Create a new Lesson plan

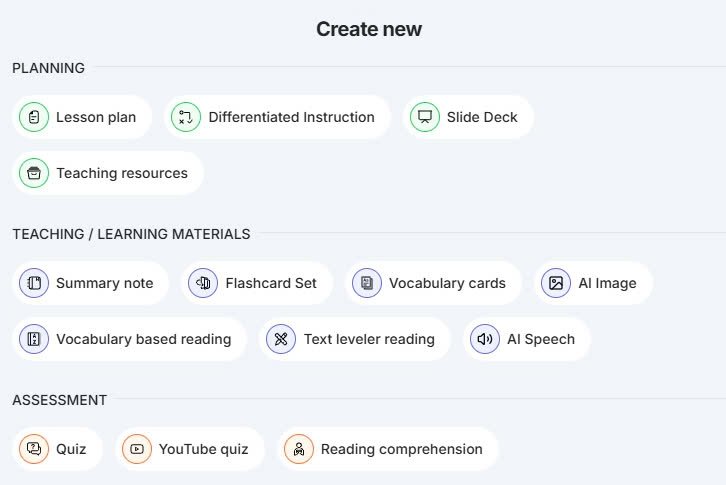pyautogui.click(x=82, y=117)
